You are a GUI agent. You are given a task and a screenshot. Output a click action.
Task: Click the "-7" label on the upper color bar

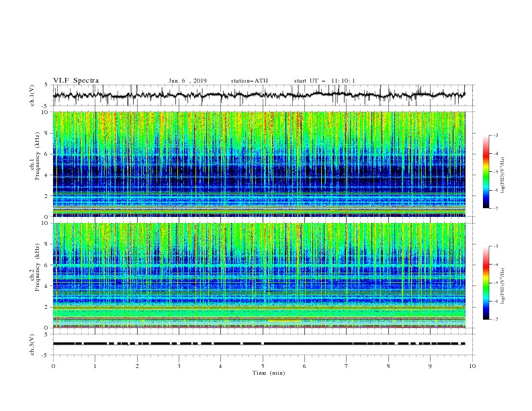496,208
